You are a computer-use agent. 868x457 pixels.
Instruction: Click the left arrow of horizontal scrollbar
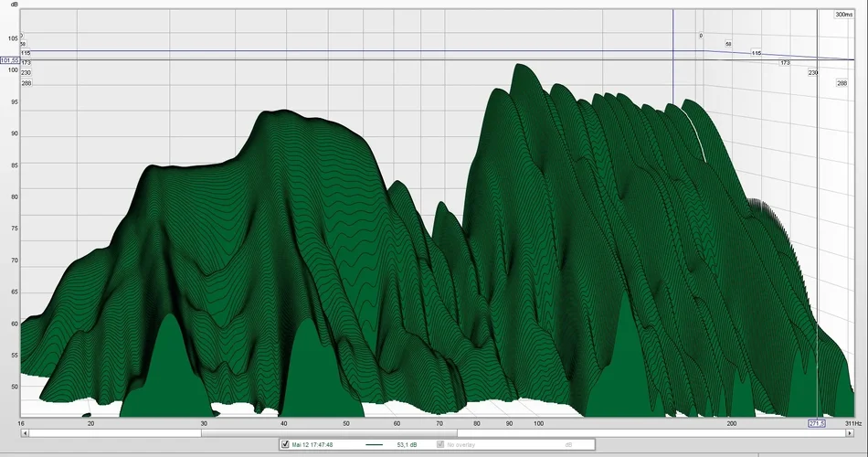(25, 432)
